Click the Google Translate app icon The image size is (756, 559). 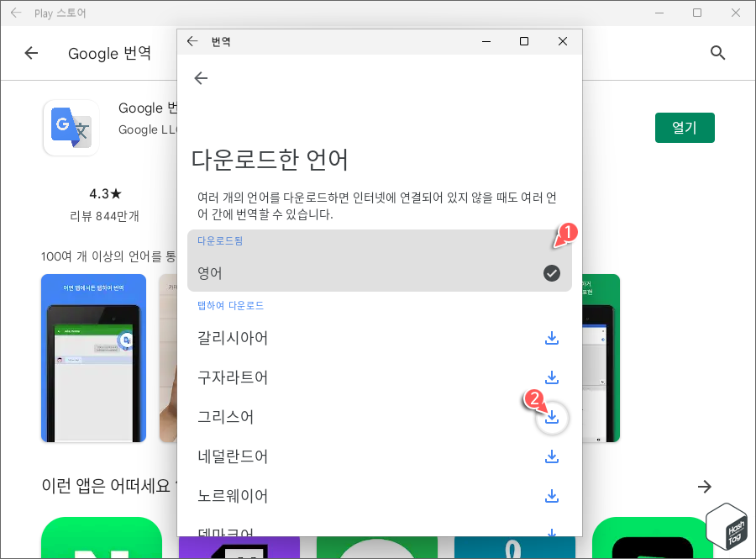point(71,128)
